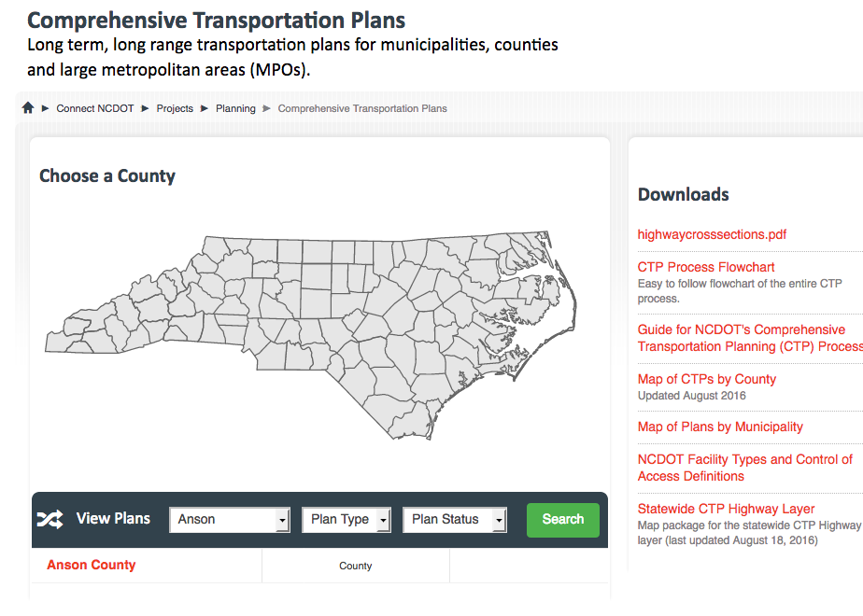Expand the Plan Type dropdown
Image resolution: width=863 pixels, height=616 pixels.
[346, 520]
